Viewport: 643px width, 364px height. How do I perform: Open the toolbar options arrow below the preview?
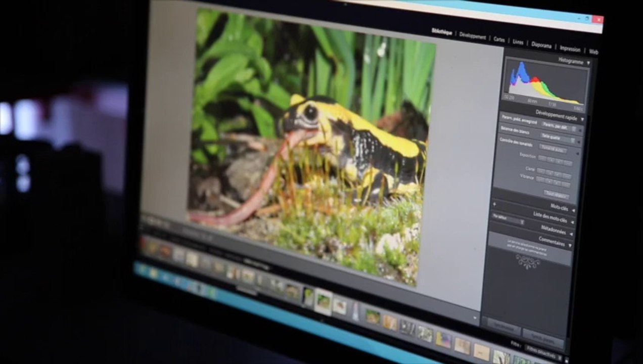(x=475, y=318)
